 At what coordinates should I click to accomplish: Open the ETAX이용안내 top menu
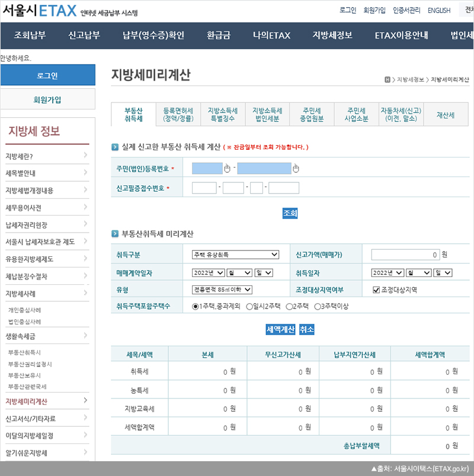401,36
